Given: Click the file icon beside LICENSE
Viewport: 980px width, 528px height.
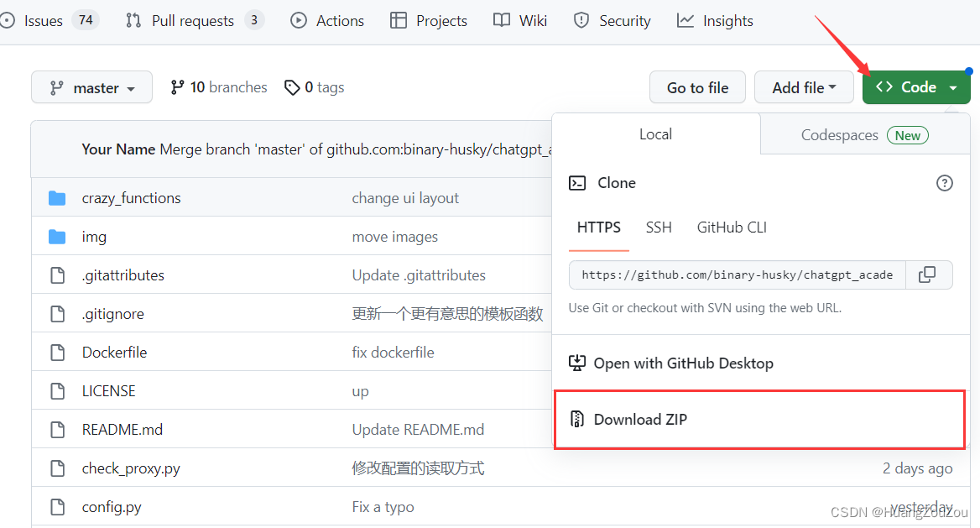Looking at the screenshot, I should pyautogui.click(x=58, y=392).
